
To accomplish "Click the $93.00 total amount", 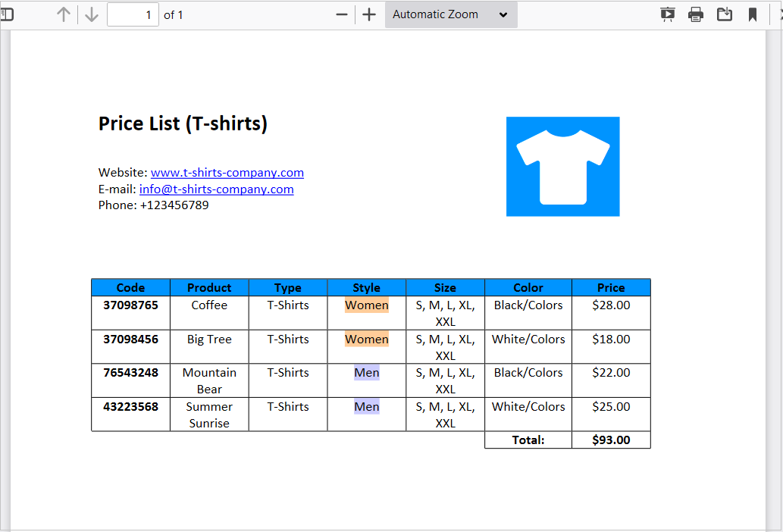I will 611,440.
